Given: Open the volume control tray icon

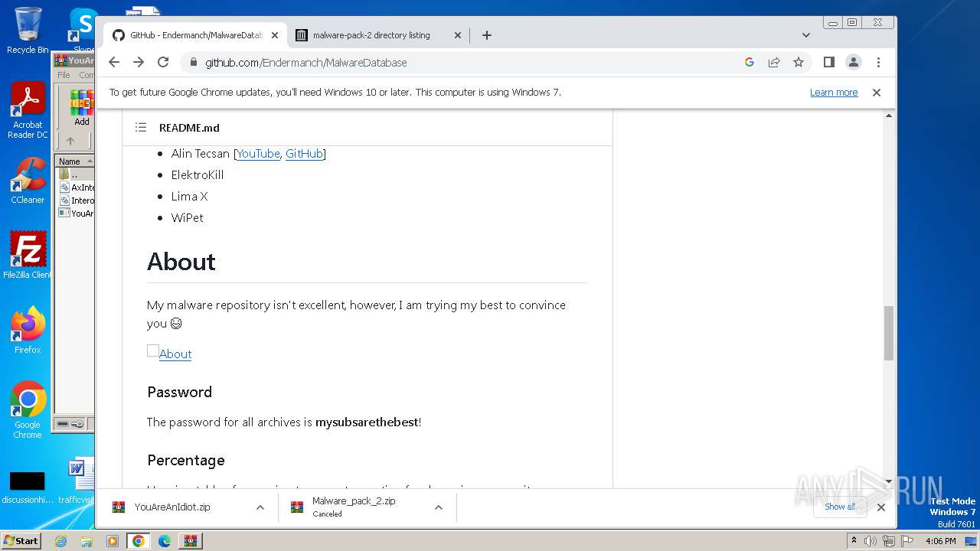Looking at the screenshot, I should point(871,541).
